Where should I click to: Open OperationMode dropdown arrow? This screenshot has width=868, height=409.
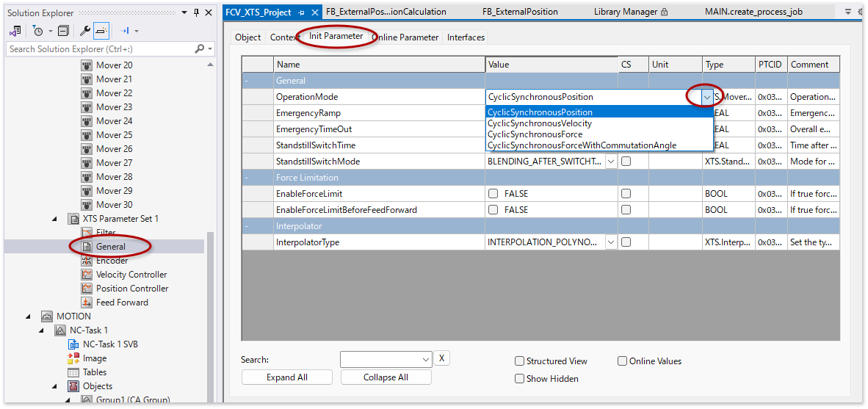pos(707,97)
